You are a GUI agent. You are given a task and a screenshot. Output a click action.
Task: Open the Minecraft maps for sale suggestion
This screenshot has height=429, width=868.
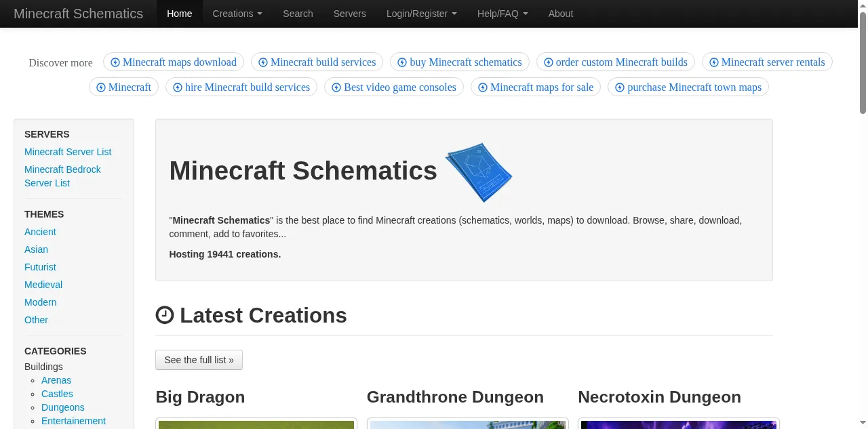(536, 87)
